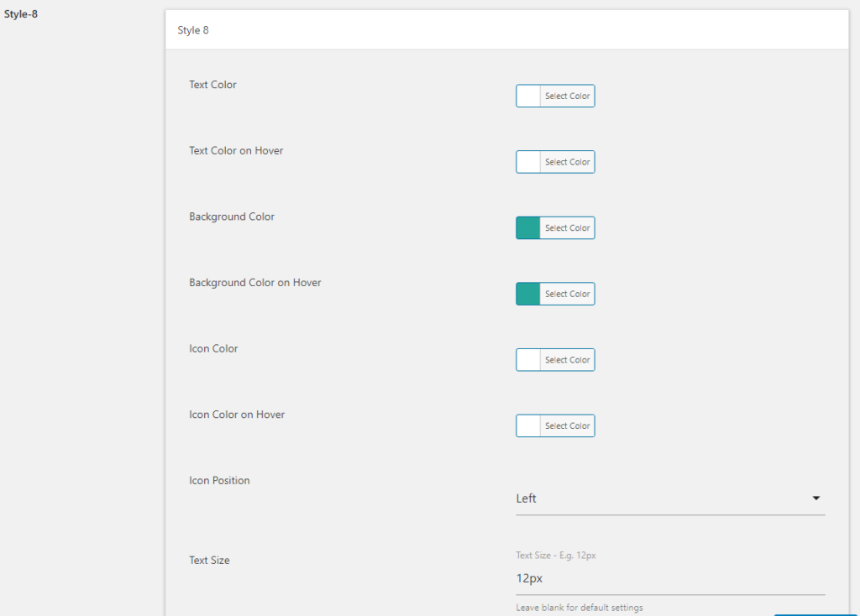860x616 pixels.
Task: Click the teal Background Color swatch
Action: click(x=528, y=228)
